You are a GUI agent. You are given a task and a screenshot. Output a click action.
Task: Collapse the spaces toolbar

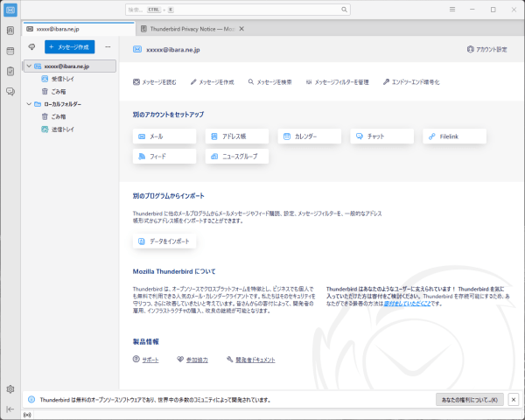click(10, 409)
